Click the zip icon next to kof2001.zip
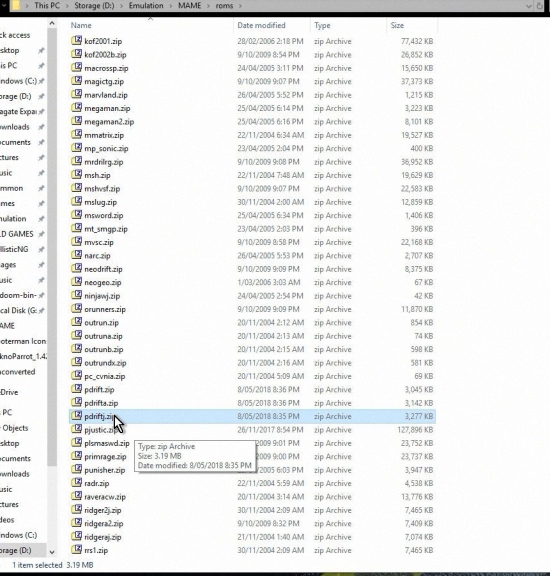 coord(76,40)
